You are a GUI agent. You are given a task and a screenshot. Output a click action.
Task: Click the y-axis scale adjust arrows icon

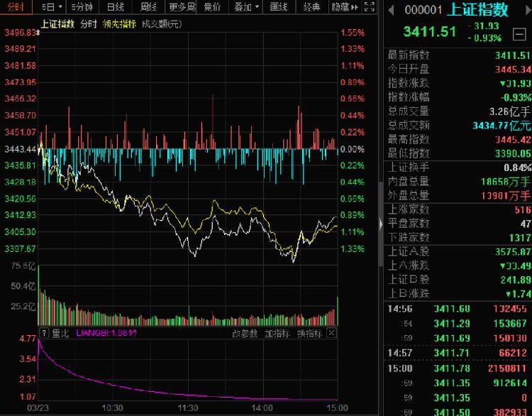(38, 33)
